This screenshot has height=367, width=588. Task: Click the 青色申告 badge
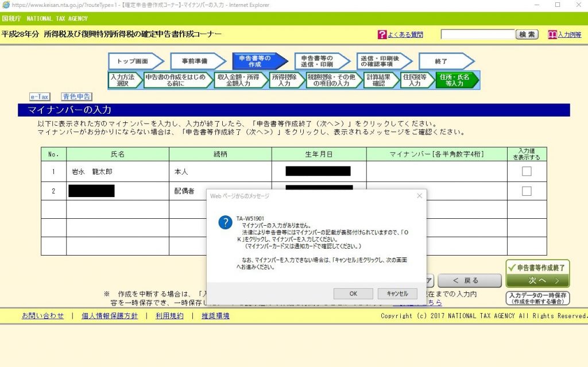coord(77,97)
